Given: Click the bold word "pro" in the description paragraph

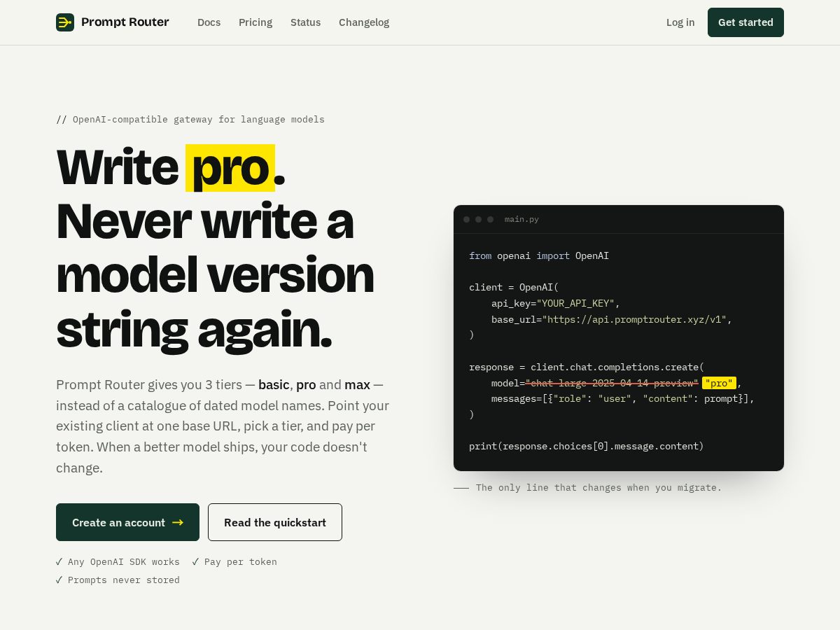Looking at the screenshot, I should point(306,384).
